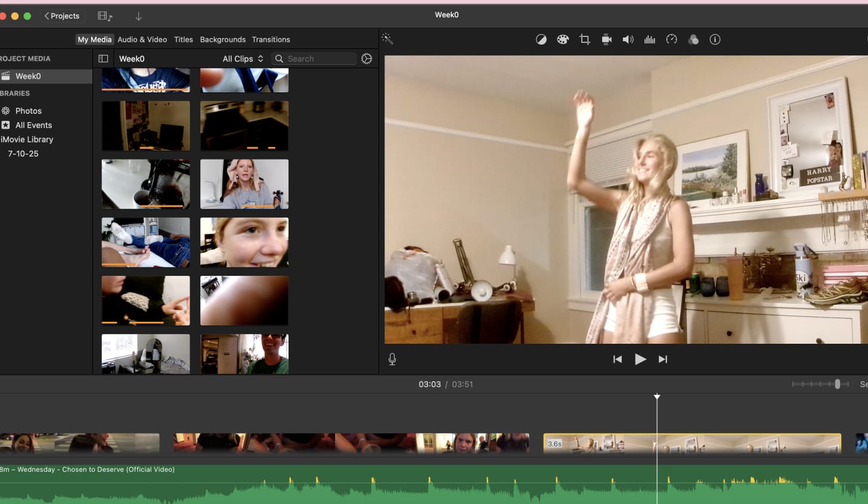Screen dimensions: 868x504
Task: Switch to the Titles tab
Action: click(183, 39)
